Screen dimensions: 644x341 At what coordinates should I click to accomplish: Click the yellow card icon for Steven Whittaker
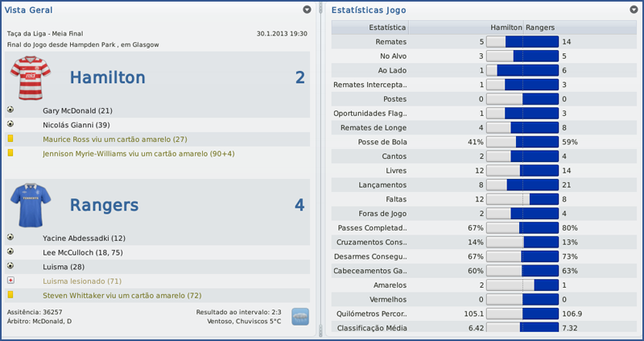point(10,295)
